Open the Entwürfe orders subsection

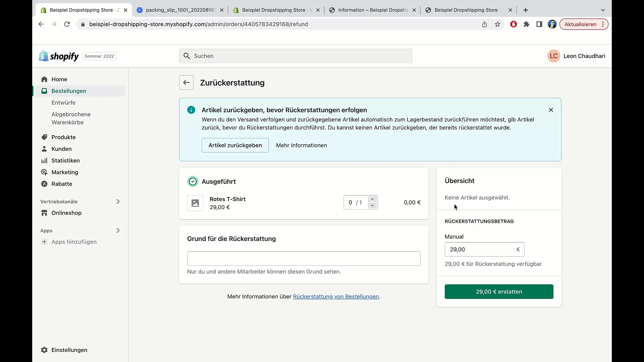click(63, 103)
